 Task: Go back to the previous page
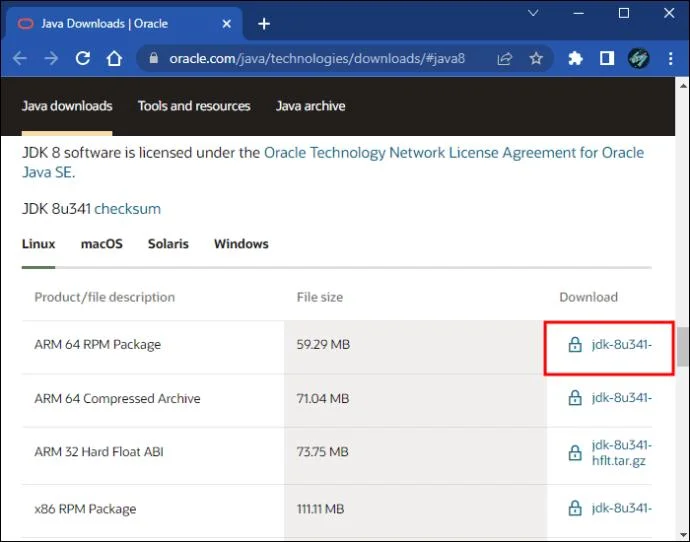pyautogui.click(x=20, y=58)
